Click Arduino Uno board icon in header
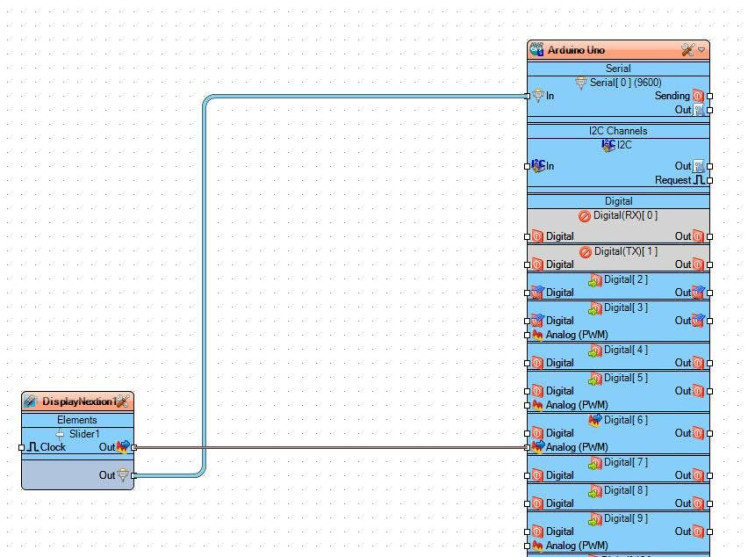 [x=537, y=50]
